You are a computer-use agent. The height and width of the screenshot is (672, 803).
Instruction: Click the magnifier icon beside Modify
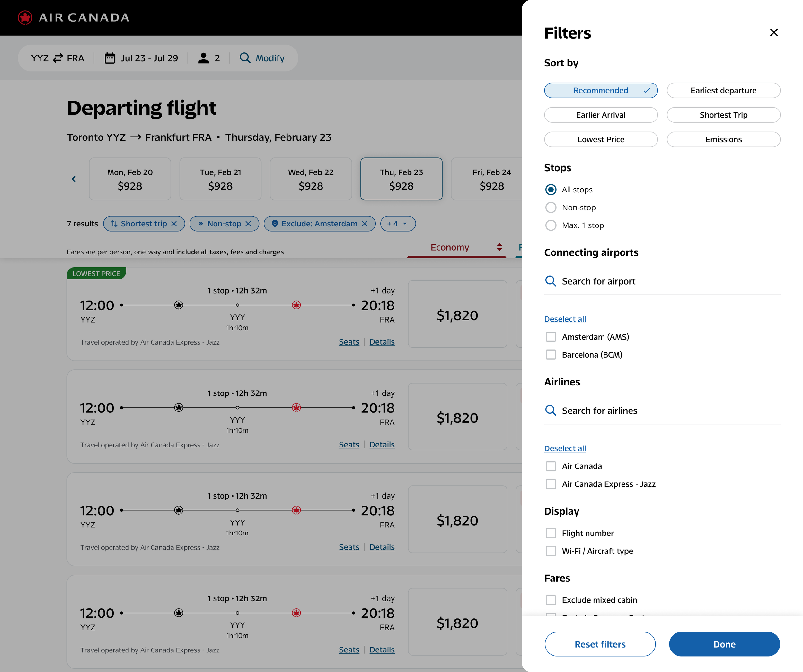[x=245, y=58]
